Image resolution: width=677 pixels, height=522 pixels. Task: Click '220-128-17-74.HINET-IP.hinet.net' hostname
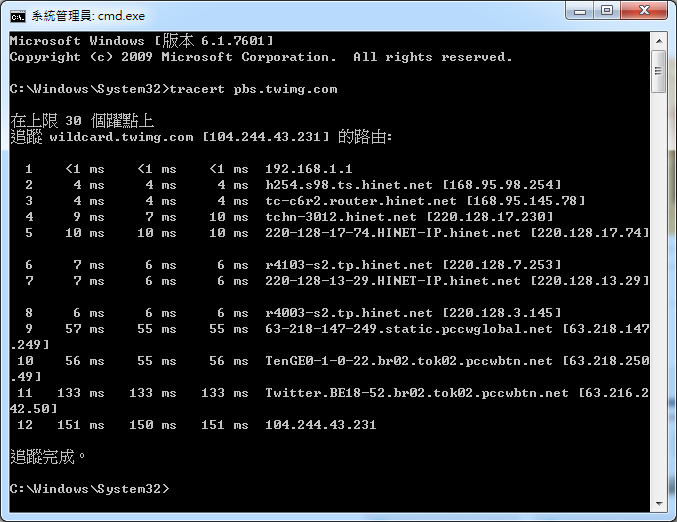pyautogui.click(x=393, y=233)
